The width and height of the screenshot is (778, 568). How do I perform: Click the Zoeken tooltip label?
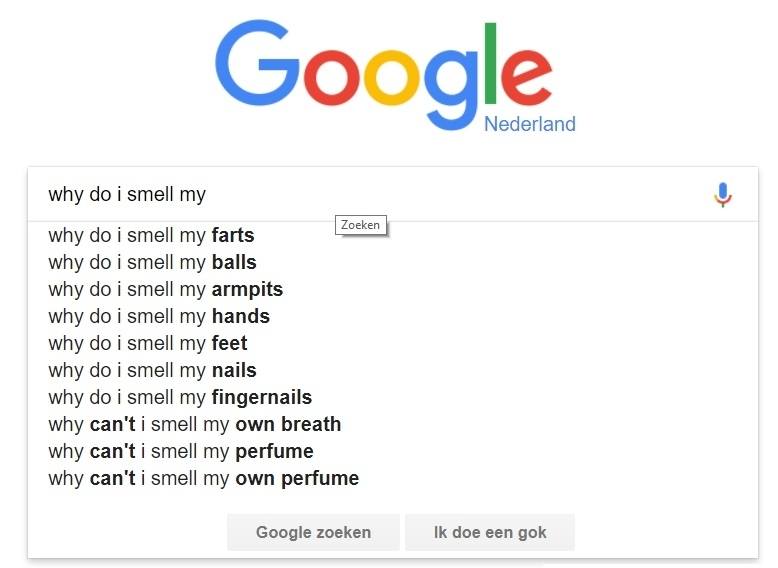[360, 225]
